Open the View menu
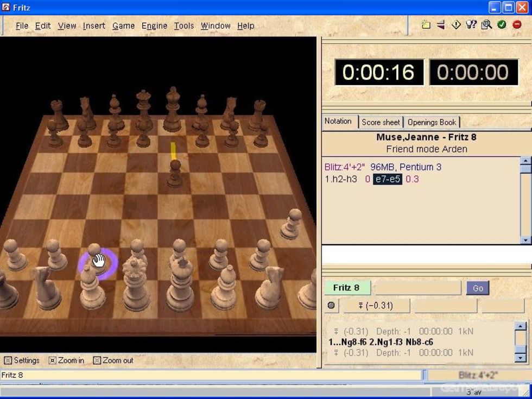Screen dimensions: 532x399 tap(67, 26)
